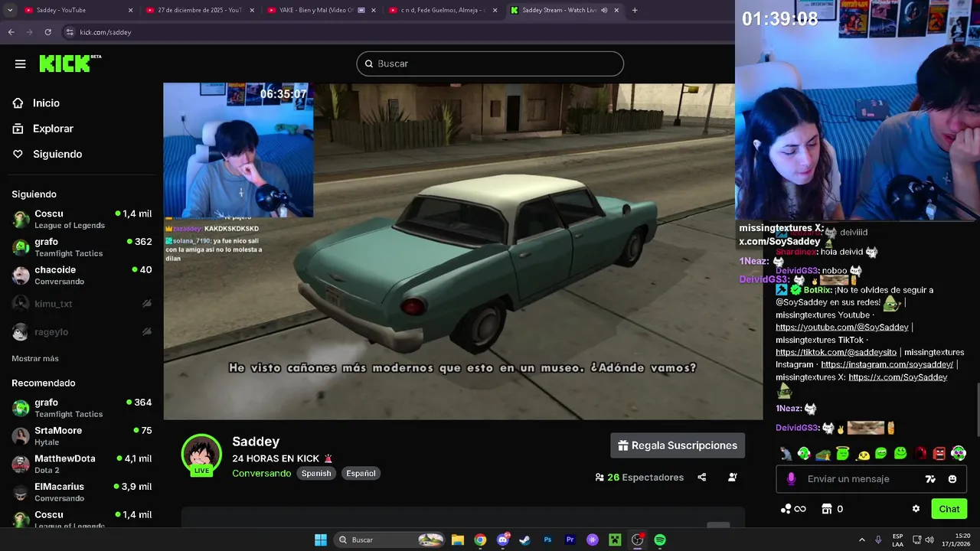The image size is (980, 551).
Task: Reload the kick.com page
Action: 47,32
